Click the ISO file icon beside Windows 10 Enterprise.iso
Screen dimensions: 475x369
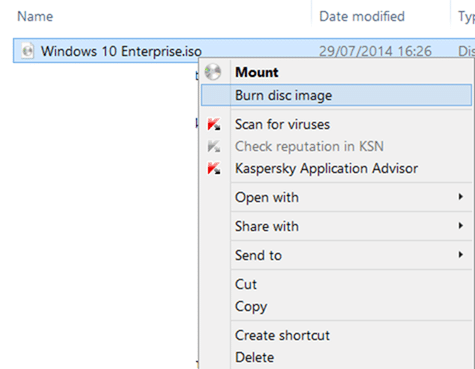click(x=28, y=51)
